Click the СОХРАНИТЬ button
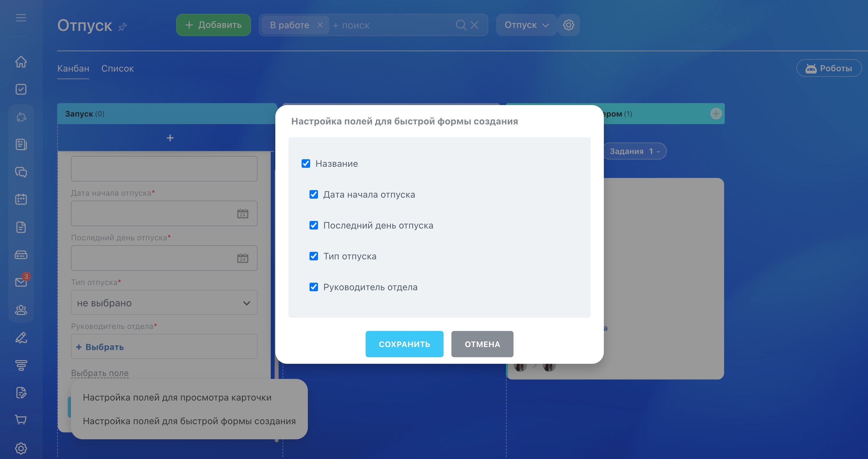This screenshot has height=459, width=868. pos(404,344)
